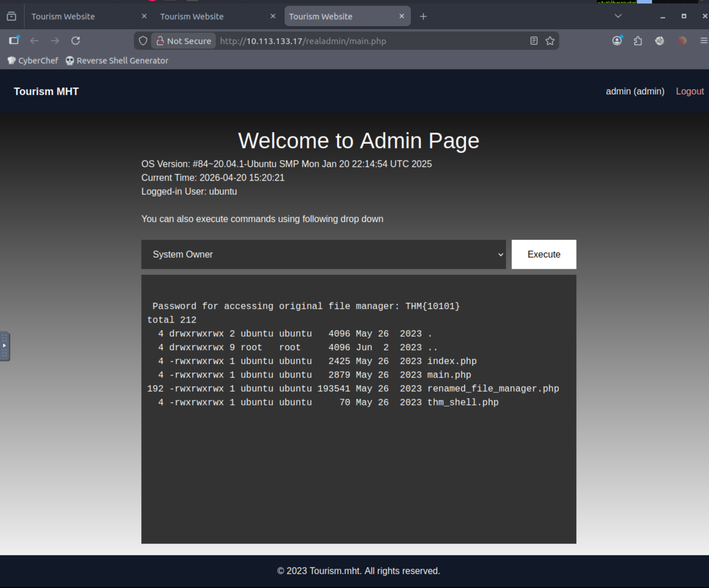Toggle reader view icon

click(x=534, y=41)
